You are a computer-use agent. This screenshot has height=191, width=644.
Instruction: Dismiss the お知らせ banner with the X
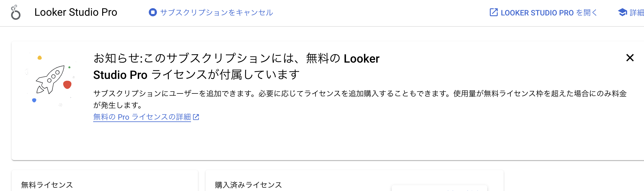coord(630,58)
